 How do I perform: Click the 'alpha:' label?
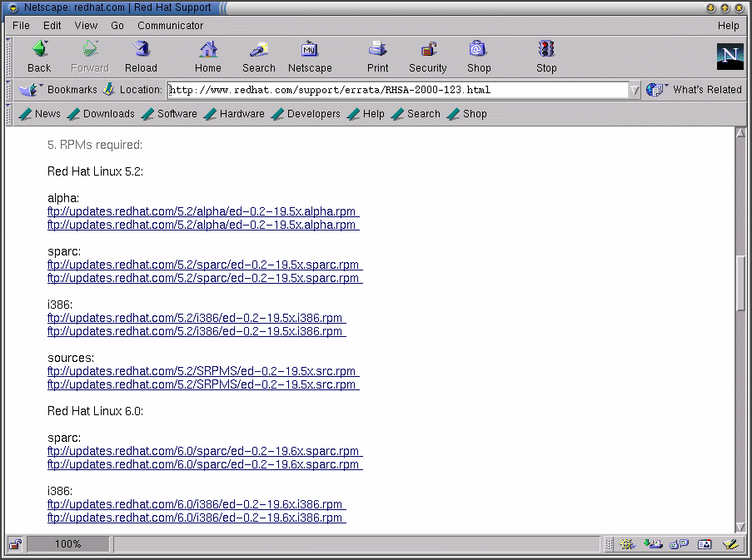[x=63, y=198]
